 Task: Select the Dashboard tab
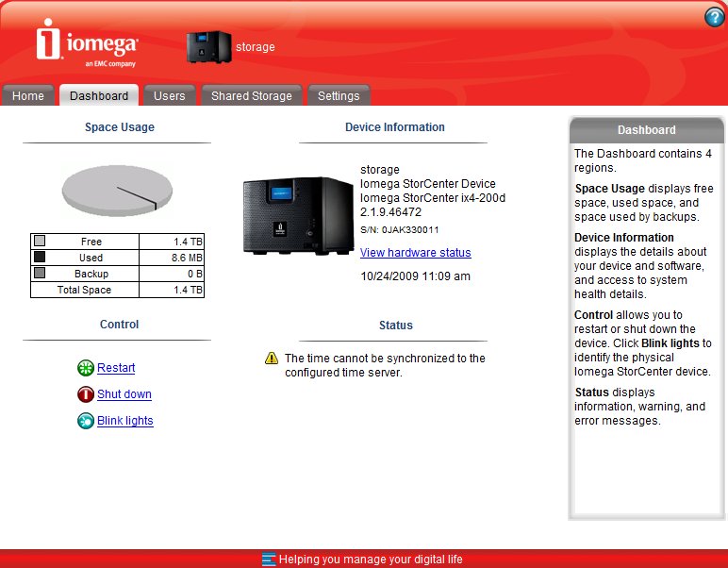coord(99,96)
